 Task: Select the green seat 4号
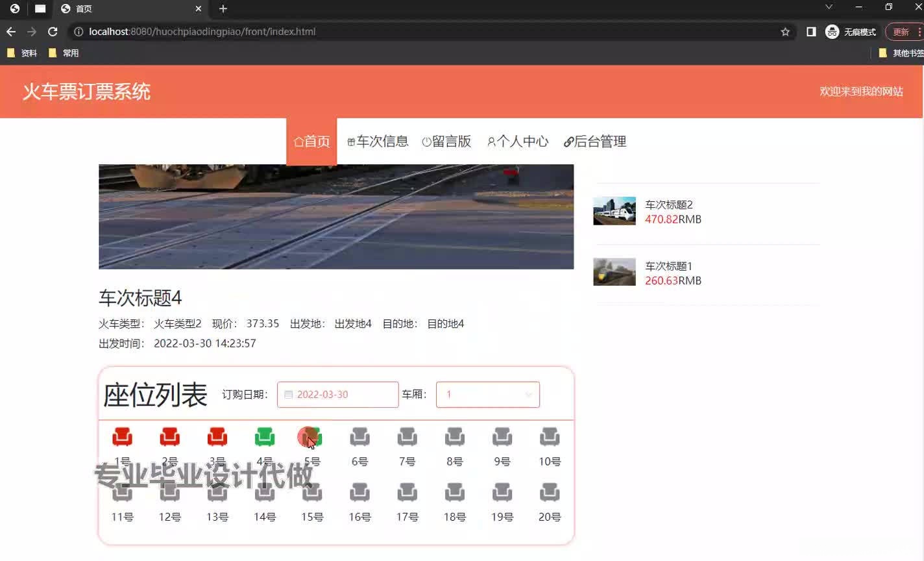pyautogui.click(x=265, y=436)
